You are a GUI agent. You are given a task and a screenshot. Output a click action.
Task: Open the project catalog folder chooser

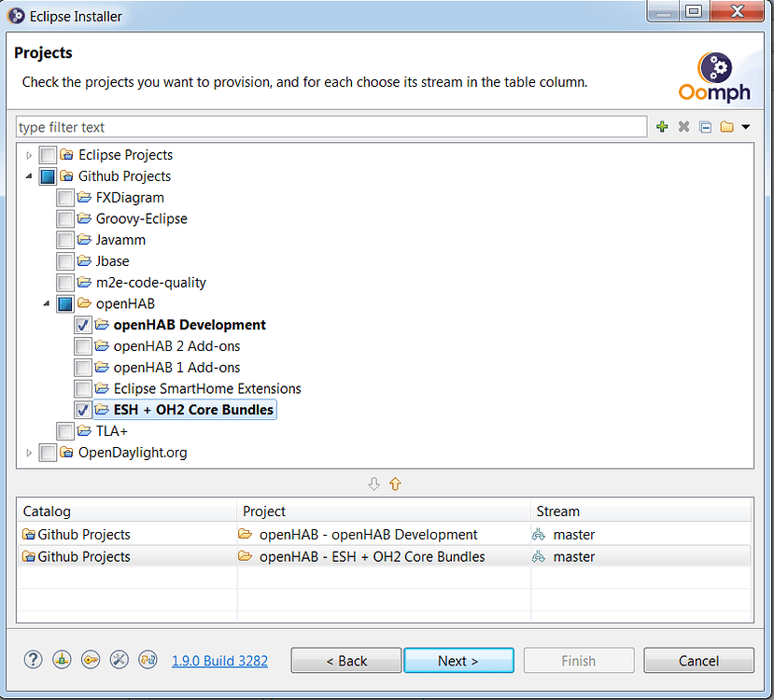[x=727, y=126]
